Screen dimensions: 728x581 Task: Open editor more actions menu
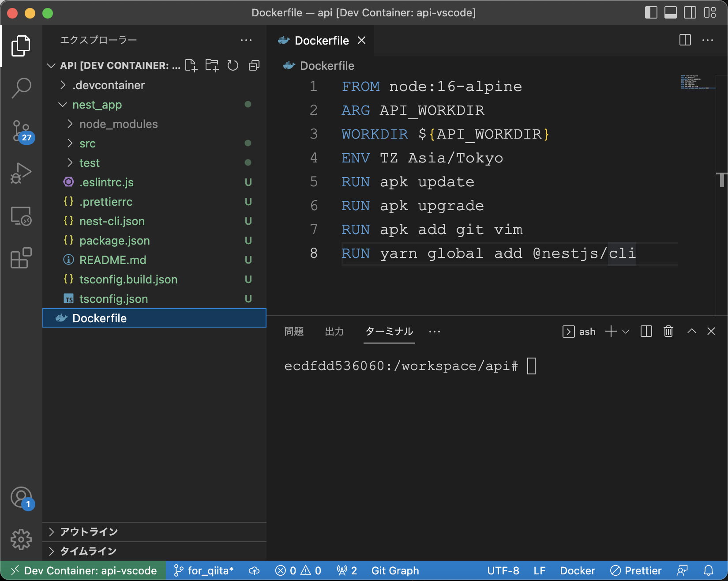point(708,40)
